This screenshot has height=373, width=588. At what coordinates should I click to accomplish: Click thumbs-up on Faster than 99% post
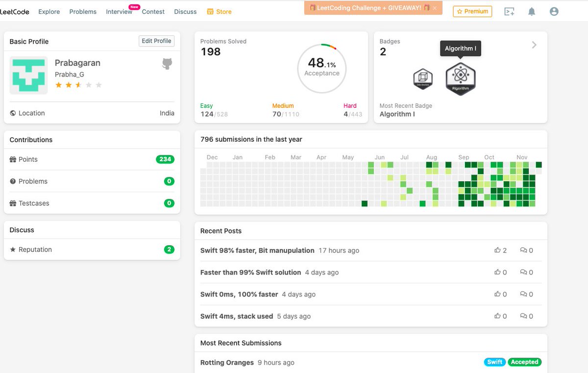[497, 272]
